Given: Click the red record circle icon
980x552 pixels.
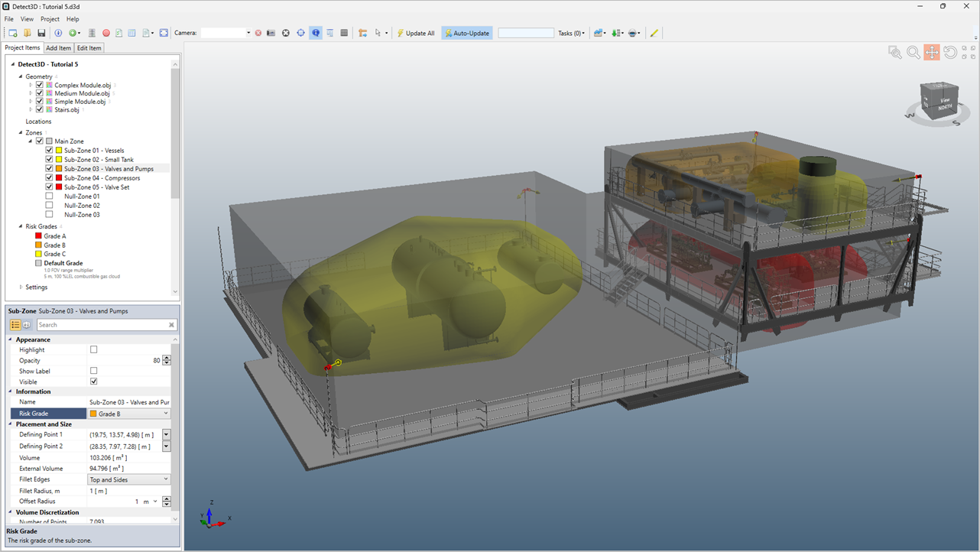Looking at the screenshot, I should point(106,33).
